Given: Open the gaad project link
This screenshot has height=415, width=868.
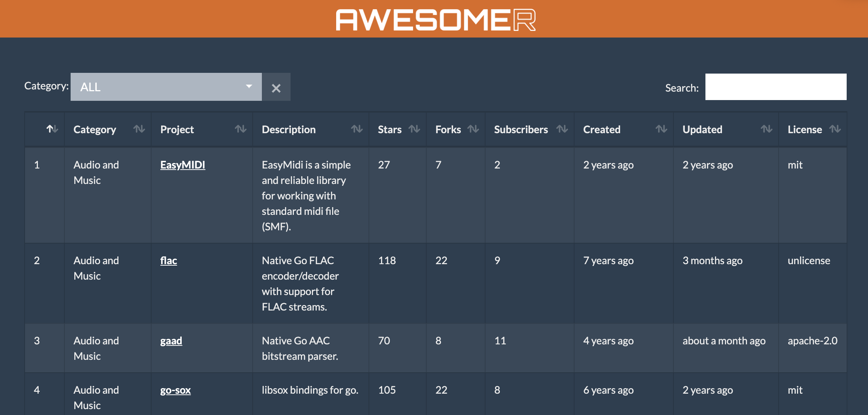Looking at the screenshot, I should pos(171,341).
